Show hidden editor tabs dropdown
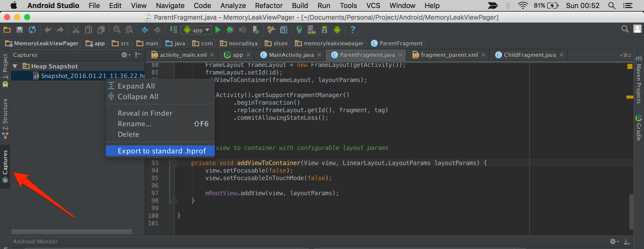 coord(625,55)
